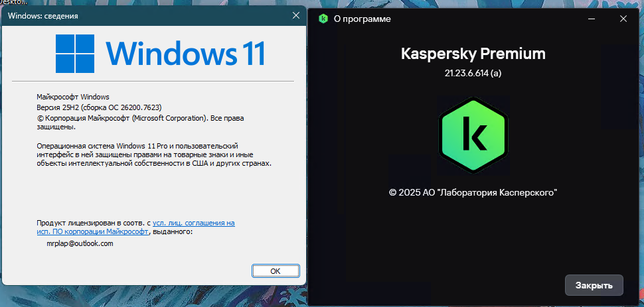644x307 pixels.
Task: Click the Kaspersky title bar icon
Action: (x=323, y=19)
